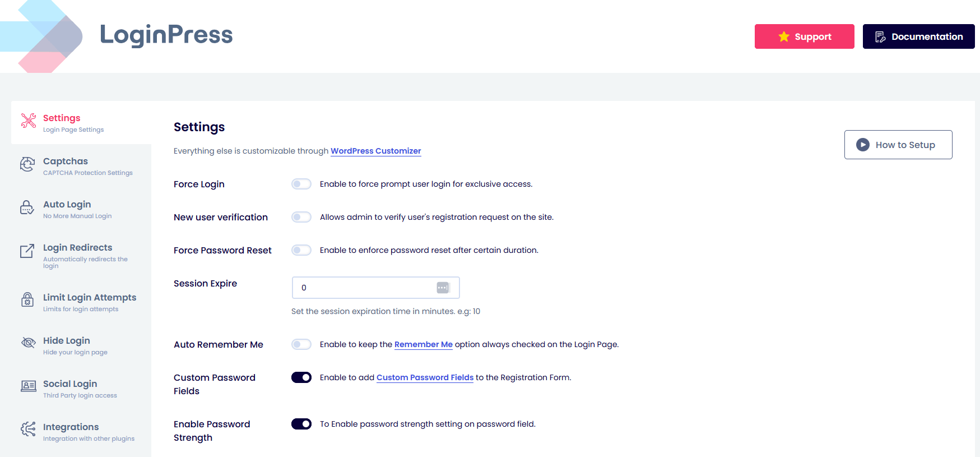Click the LoginPress logo graphic

point(42,36)
